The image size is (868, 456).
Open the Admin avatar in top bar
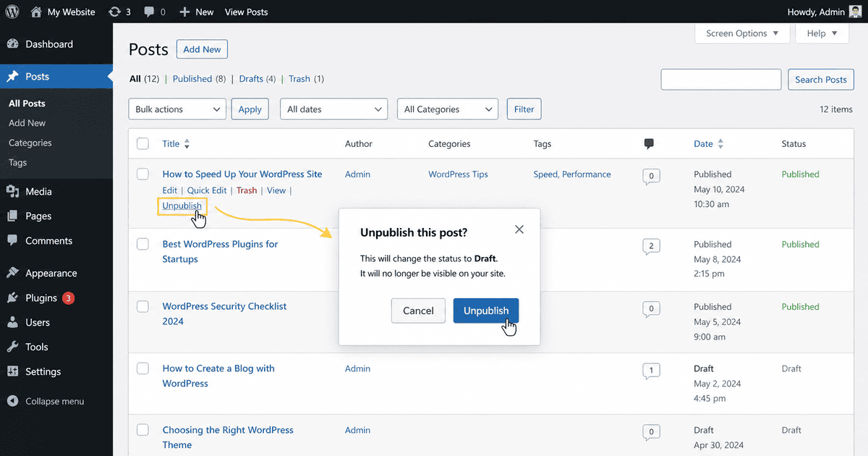tap(855, 12)
